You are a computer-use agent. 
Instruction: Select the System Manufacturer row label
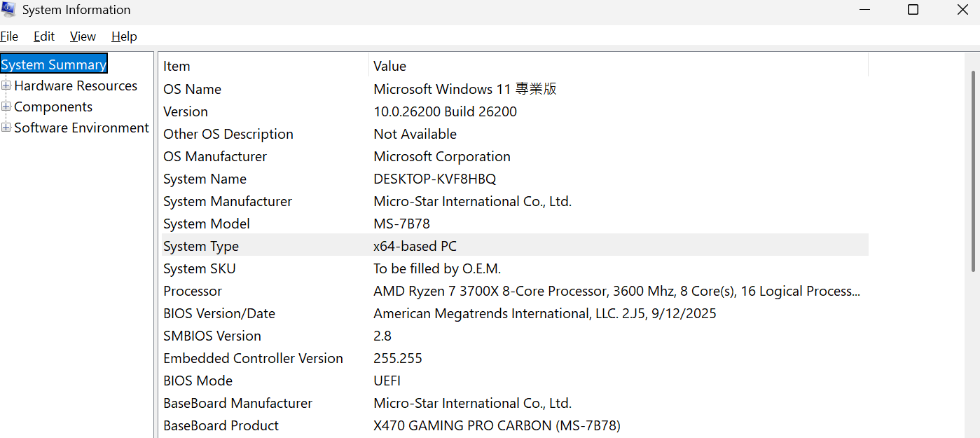click(x=228, y=201)
